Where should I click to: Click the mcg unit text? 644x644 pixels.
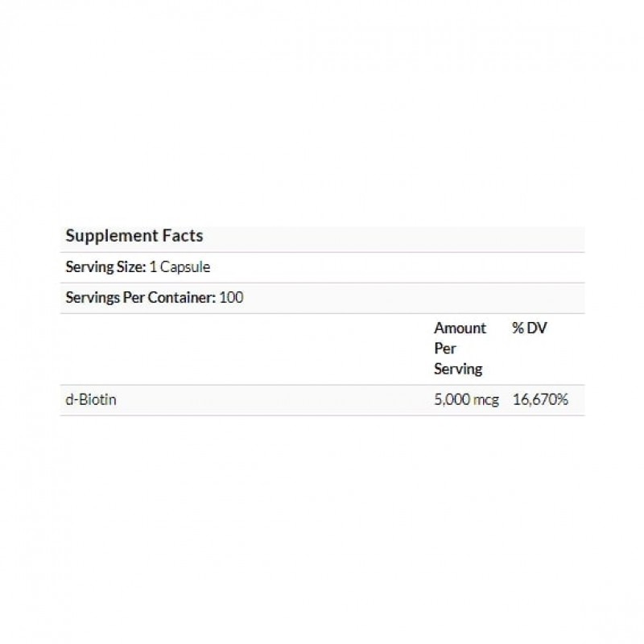click(486, 400)
